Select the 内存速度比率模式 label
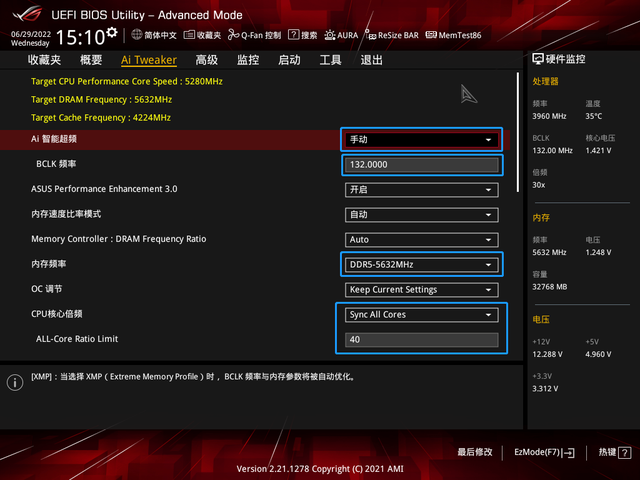Viewport: 640px width, 480px height. (x=66, y=214)
